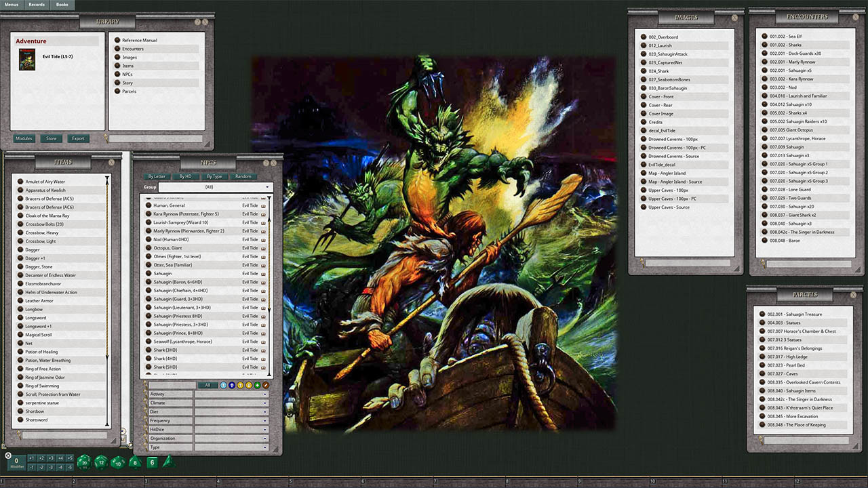Open the Books menu in the top bar
Viewport: 868px width, 488px height.
coord(61,5)
